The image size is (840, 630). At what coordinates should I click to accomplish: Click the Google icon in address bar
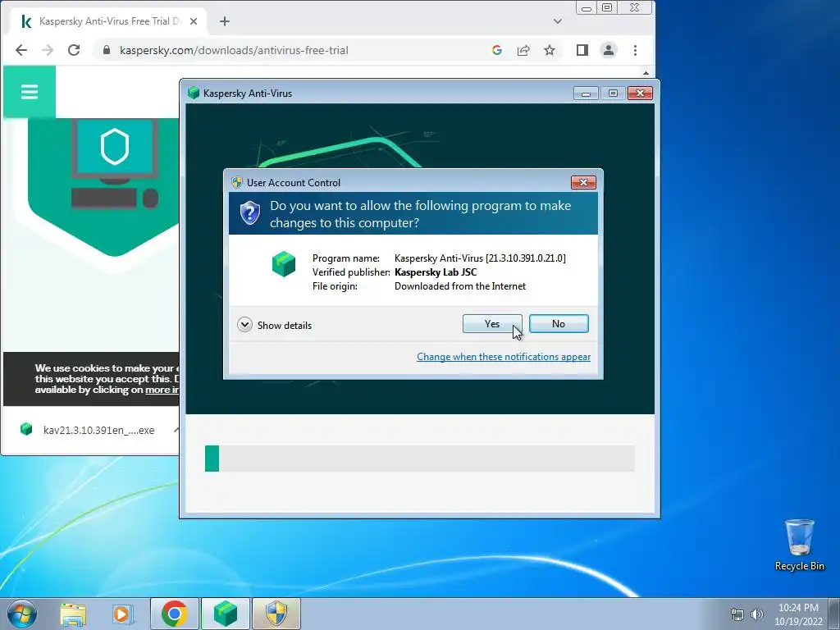[x=496, y=50]
